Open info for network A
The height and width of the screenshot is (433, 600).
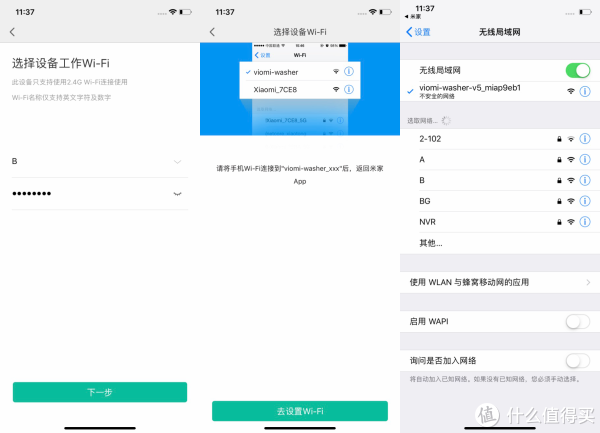585,160
